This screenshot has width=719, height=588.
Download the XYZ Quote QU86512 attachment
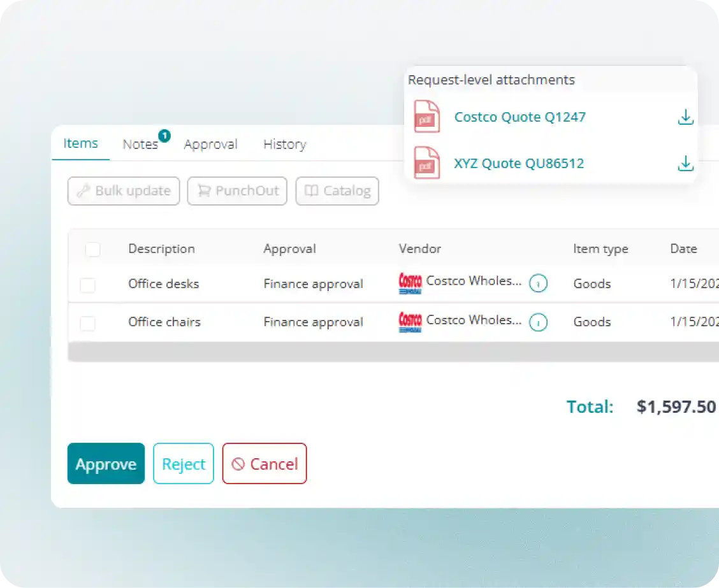[685, 163]
